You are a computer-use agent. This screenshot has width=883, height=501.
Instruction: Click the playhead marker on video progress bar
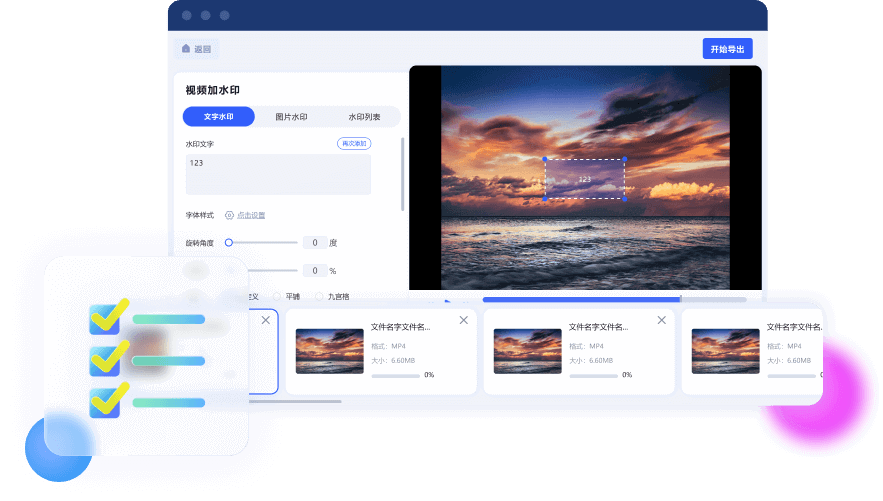coord(681,299)
